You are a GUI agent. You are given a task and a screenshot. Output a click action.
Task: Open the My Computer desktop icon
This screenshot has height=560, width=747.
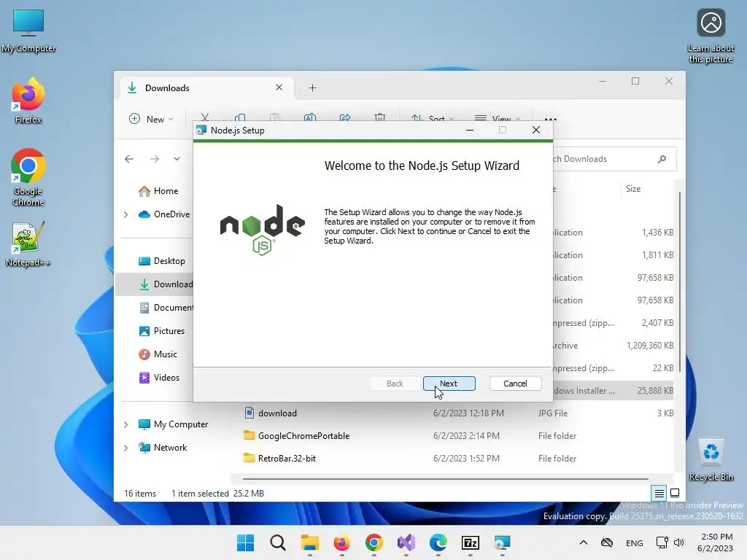point(28,31)
